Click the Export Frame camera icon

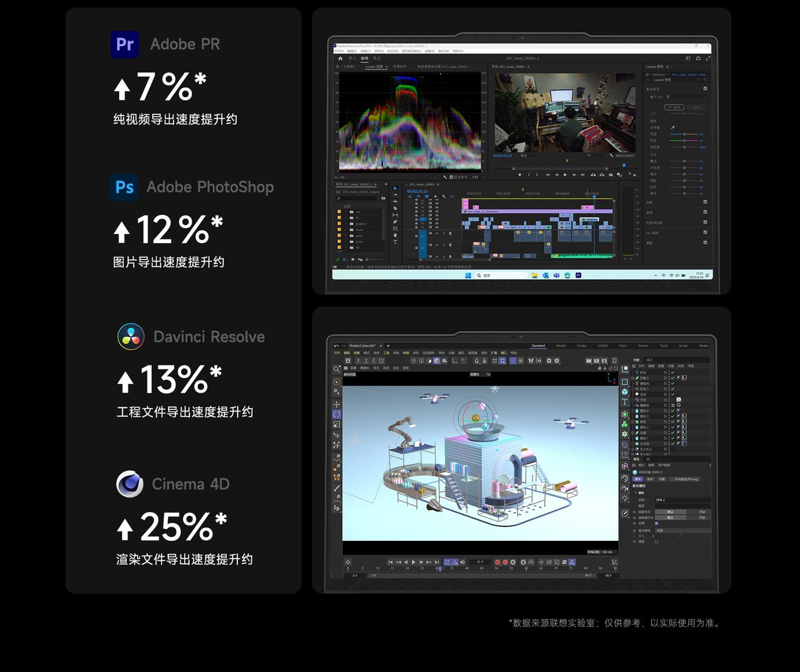(x=611, y=175)
